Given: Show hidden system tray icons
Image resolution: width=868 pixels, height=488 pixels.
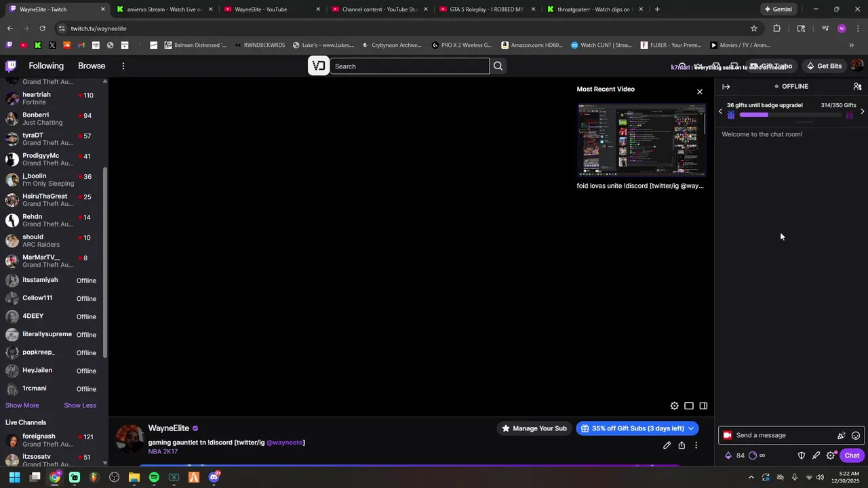Looking at the screenshot, I should coord(751,477).
